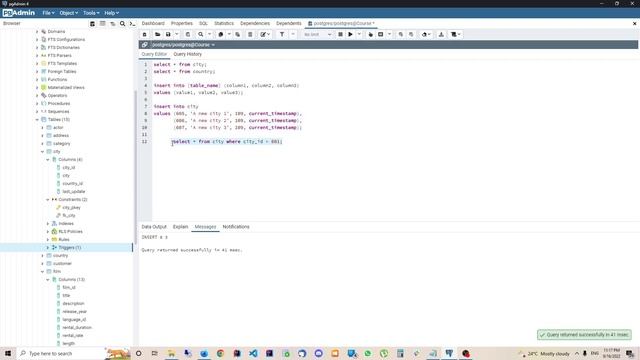The height and width of the screenshot is (360, 640).
Task: Click the Delete trash icon in toolbar
Action: [250, 35]
